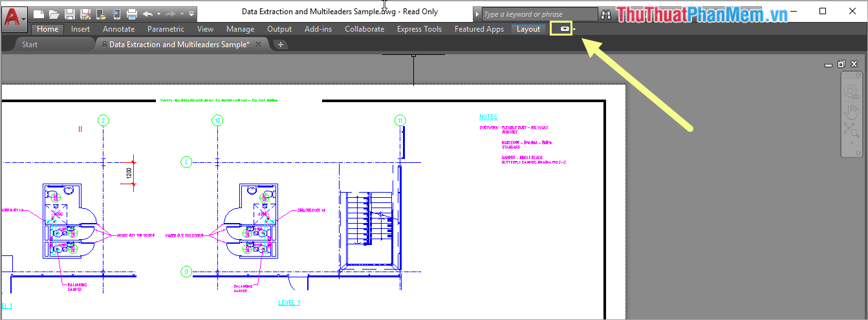Minimize the drawing viewport window
This screenshot has height=320, width=868.
(x=829, y=65)
